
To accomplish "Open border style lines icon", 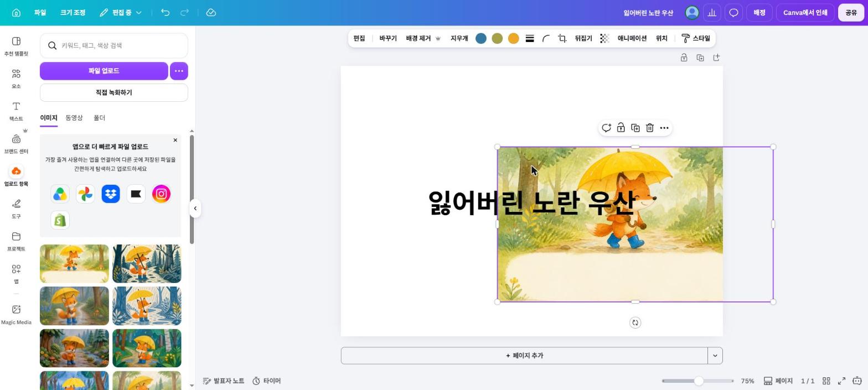I will coord(530,38).
